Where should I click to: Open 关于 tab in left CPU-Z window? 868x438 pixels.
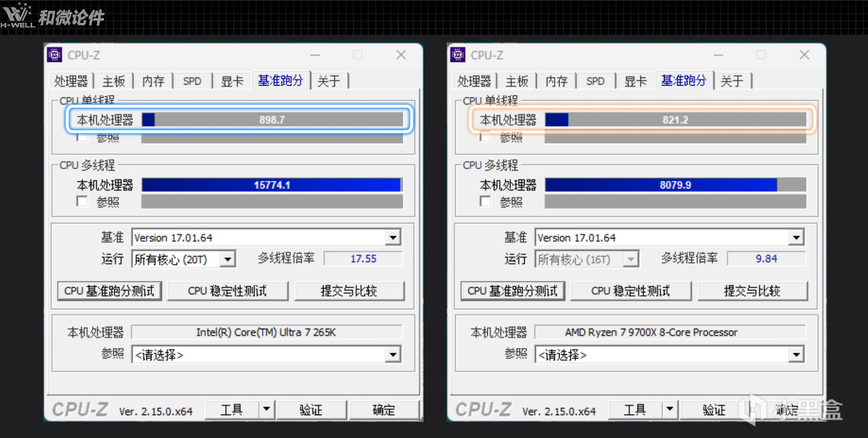(330, 81)
